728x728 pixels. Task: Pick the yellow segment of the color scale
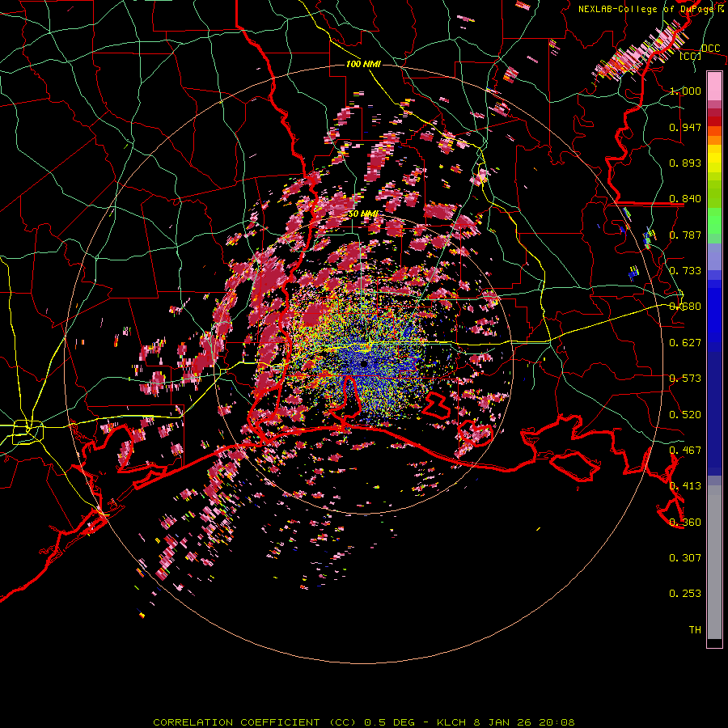(x=714, y=159)
